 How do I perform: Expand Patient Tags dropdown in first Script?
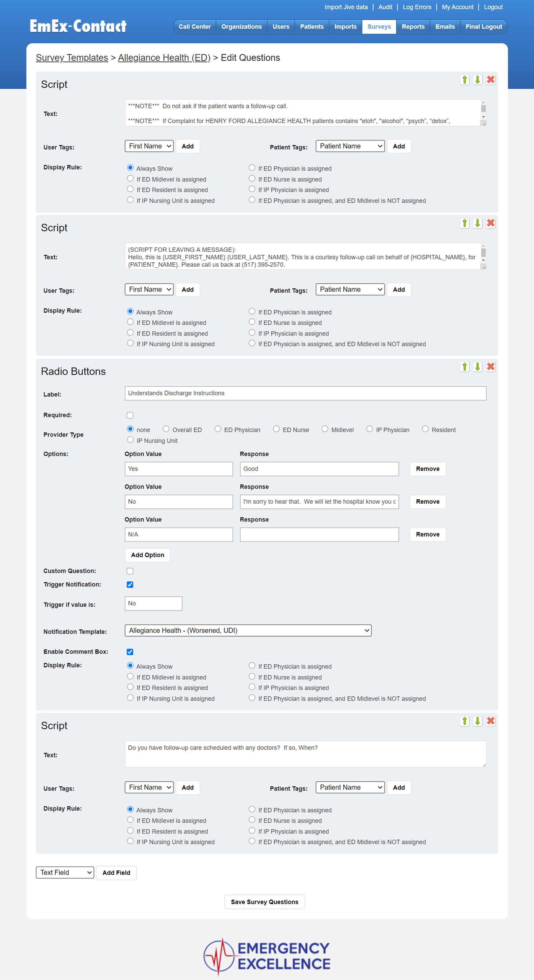coord(350,146)
